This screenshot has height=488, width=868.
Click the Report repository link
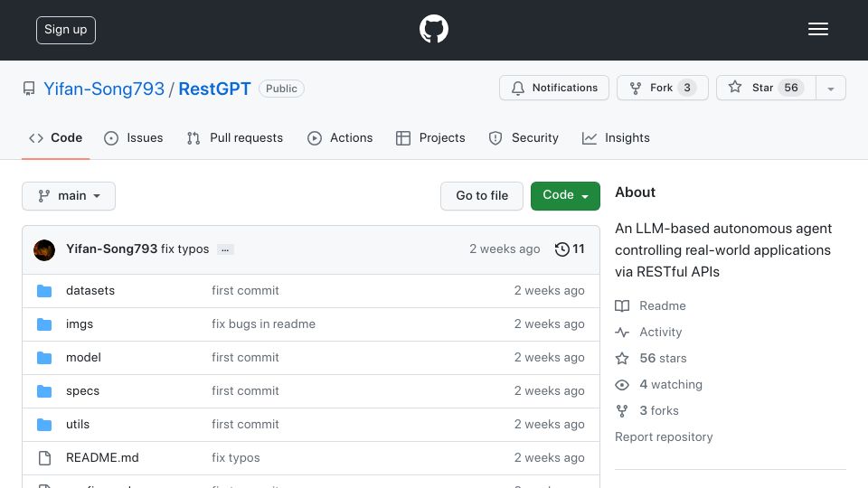point(664,437)
